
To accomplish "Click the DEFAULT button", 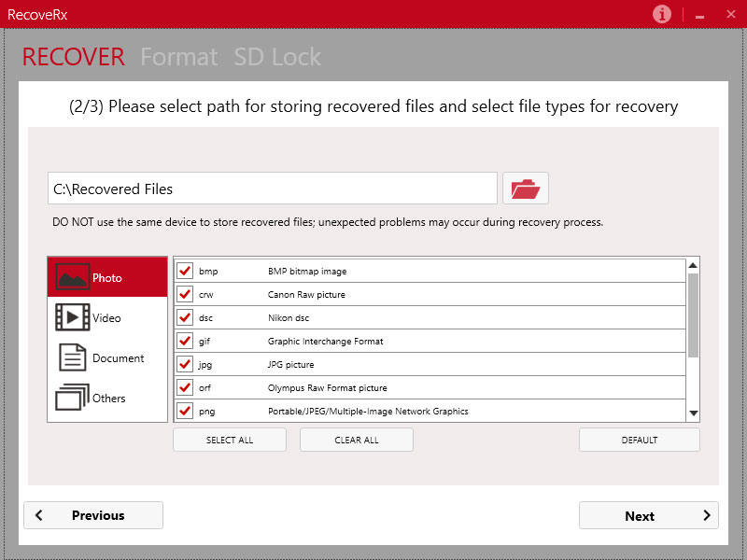I will (640, 440).
